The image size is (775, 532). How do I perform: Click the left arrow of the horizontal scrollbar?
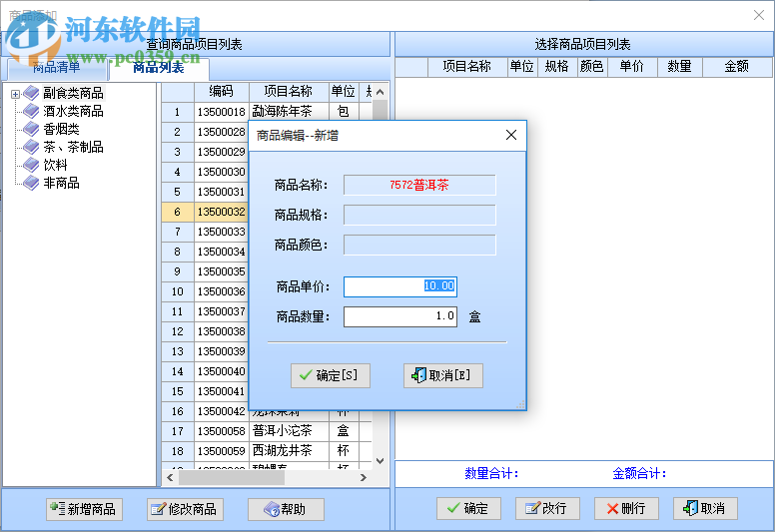pyautogui.click(x=170, y=477)
